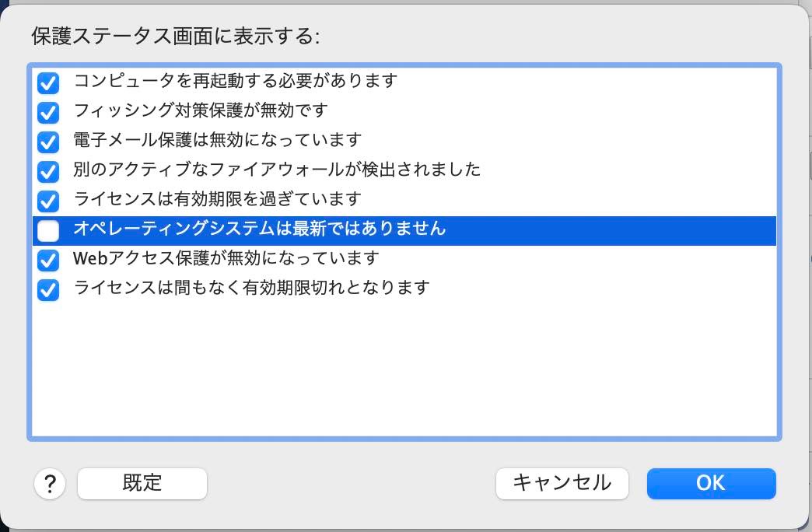Click the question mark help button
This screenshot has width=812, height=532.
coord(50,484)
